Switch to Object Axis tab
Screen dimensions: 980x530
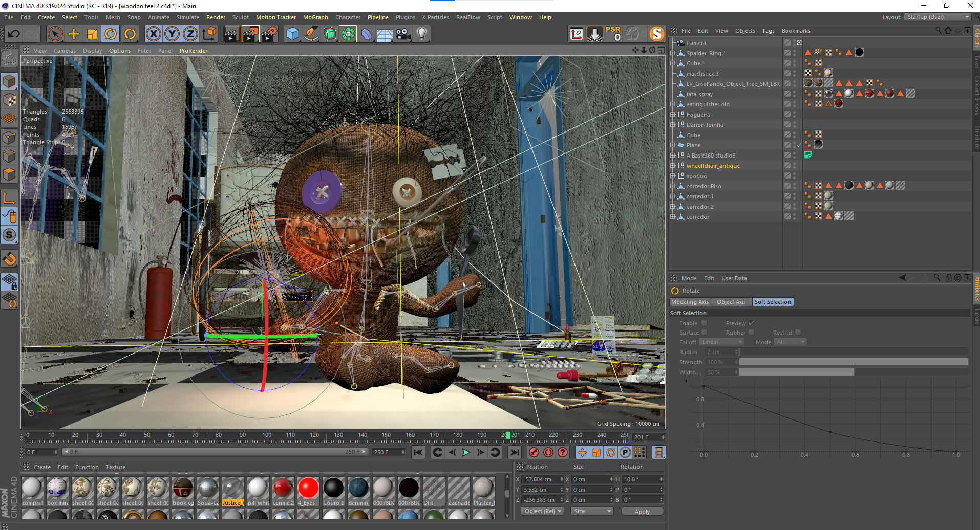[x=731, y=302]
